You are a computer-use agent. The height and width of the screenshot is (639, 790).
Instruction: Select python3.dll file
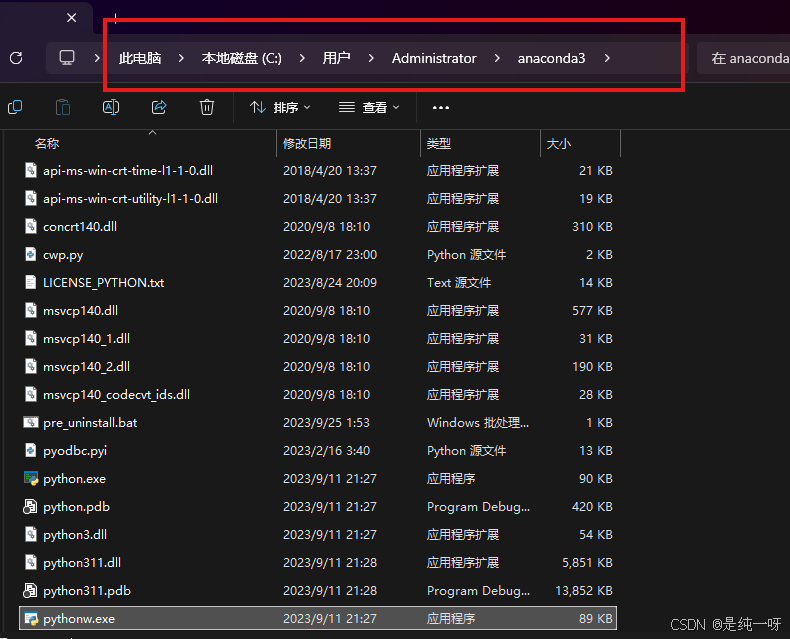pyautogui.click(x=75, y=535)
